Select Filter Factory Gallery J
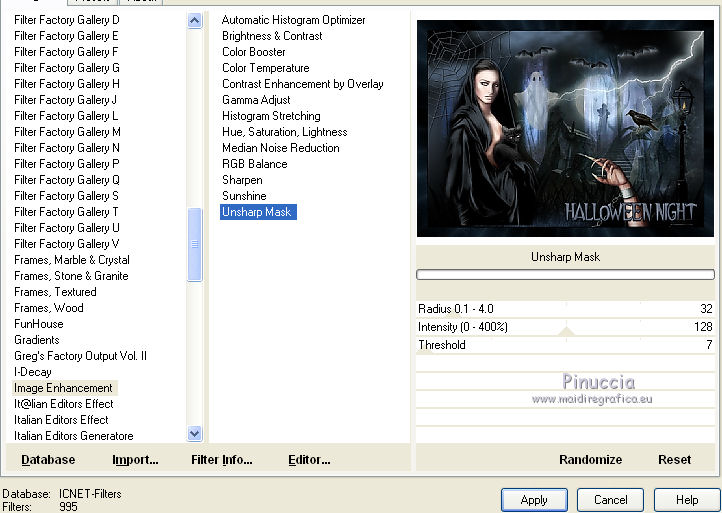 (x=65, y=100)
